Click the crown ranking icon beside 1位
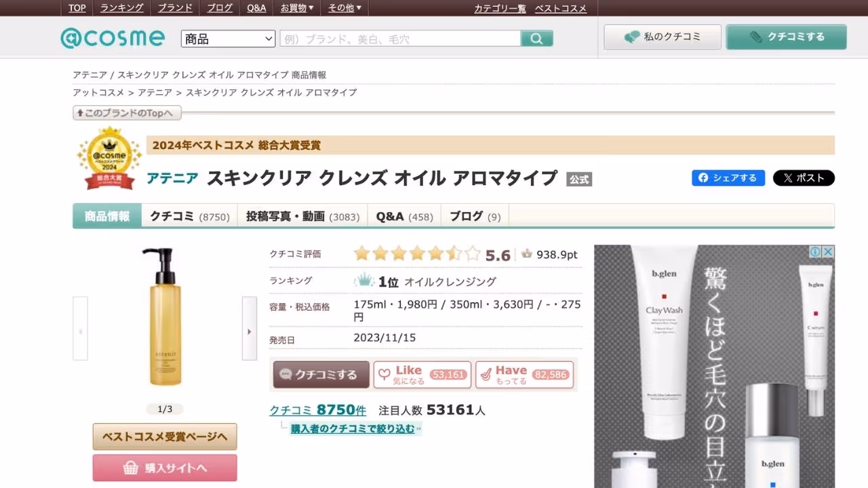 pos(365,280)
